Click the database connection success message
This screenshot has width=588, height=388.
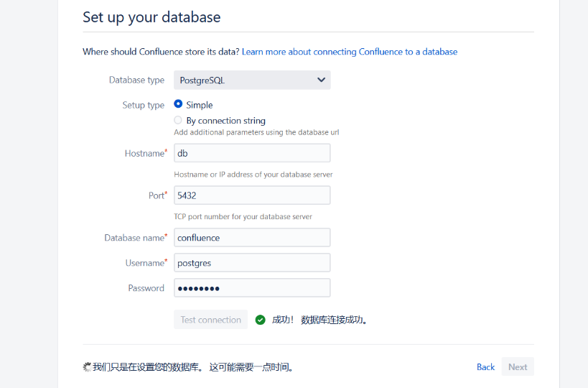point(320,320)
